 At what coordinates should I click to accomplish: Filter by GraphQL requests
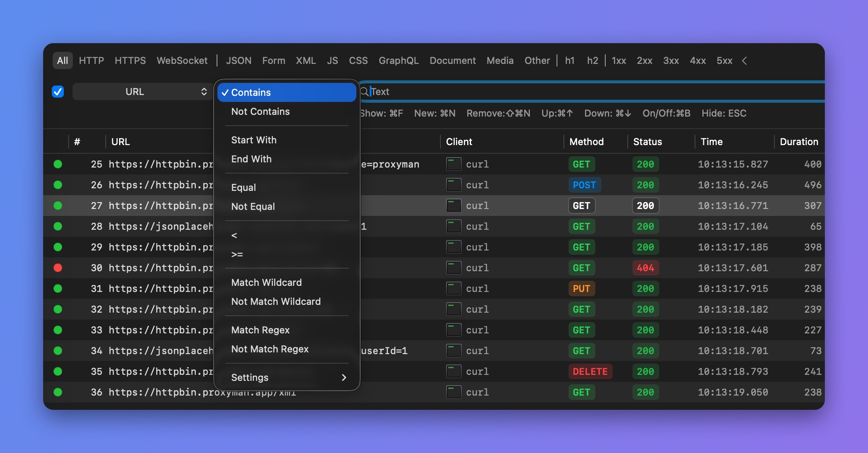[x=399, y=60]
